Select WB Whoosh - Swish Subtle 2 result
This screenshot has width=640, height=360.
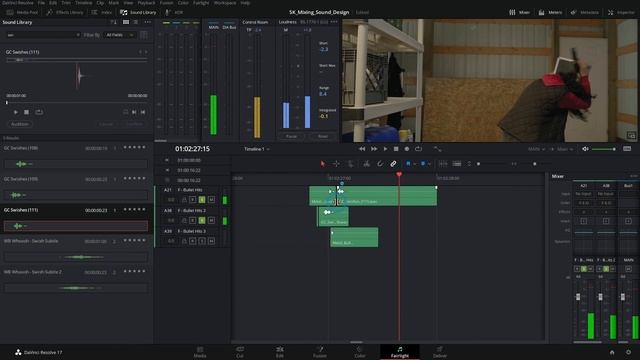76,281
